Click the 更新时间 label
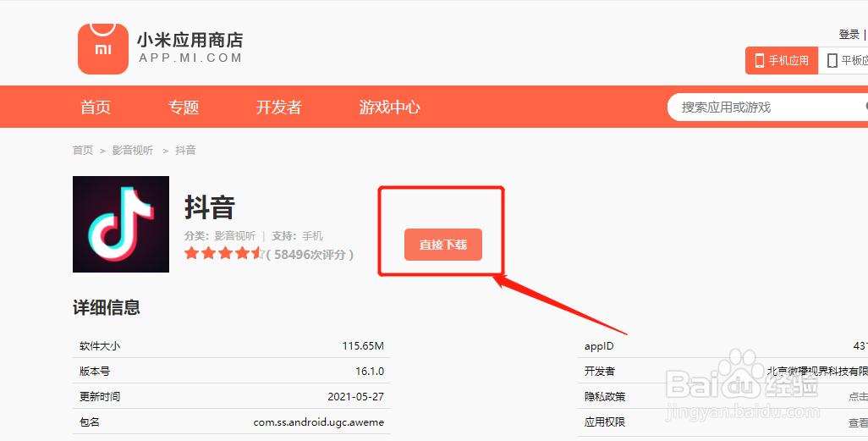The height and width of the screenshot is (441, 868). [100, 397]
